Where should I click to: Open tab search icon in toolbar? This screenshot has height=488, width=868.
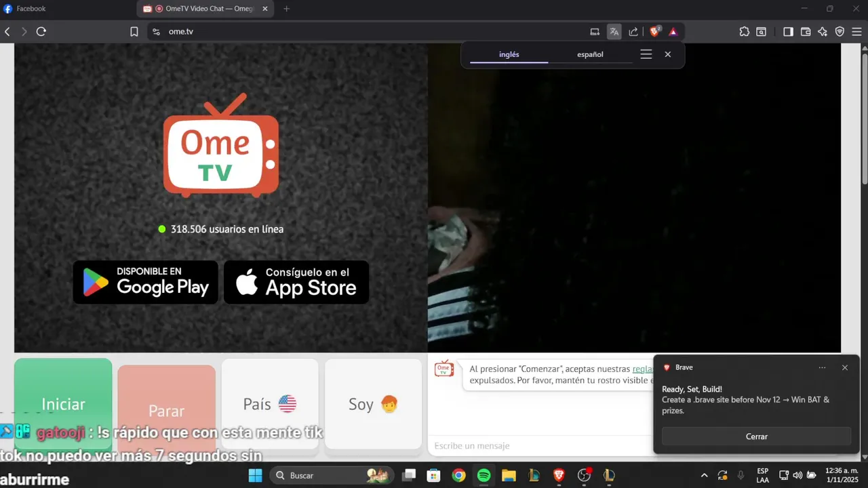[762, 32]
